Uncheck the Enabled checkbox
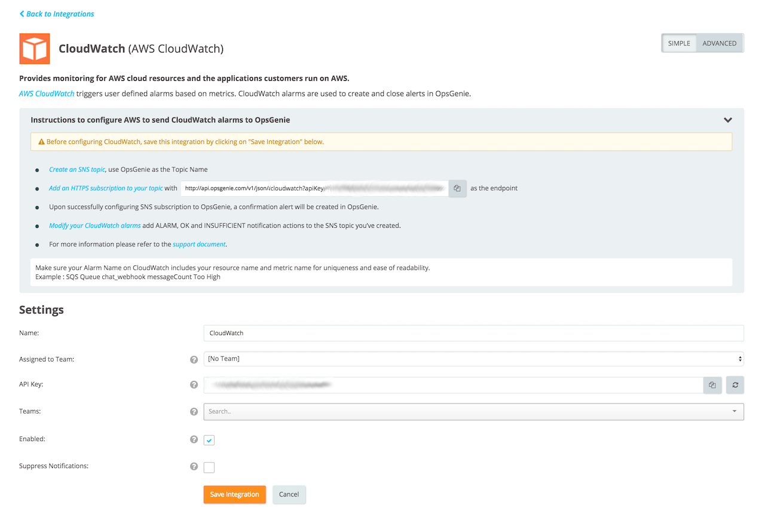This screenshot has height=532, width=765. [x=209, y=441]
